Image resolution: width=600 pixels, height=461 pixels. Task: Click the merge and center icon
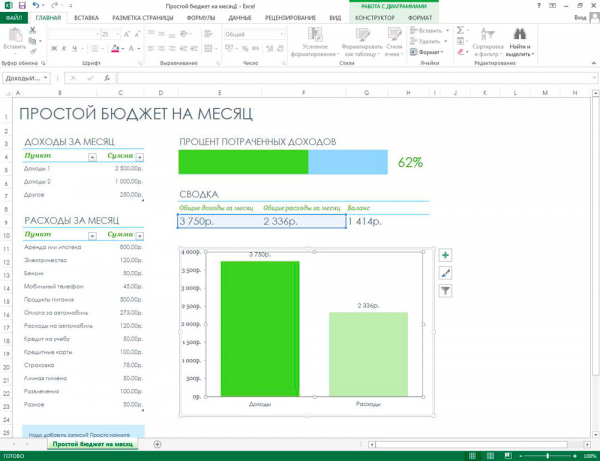(208, 49)
